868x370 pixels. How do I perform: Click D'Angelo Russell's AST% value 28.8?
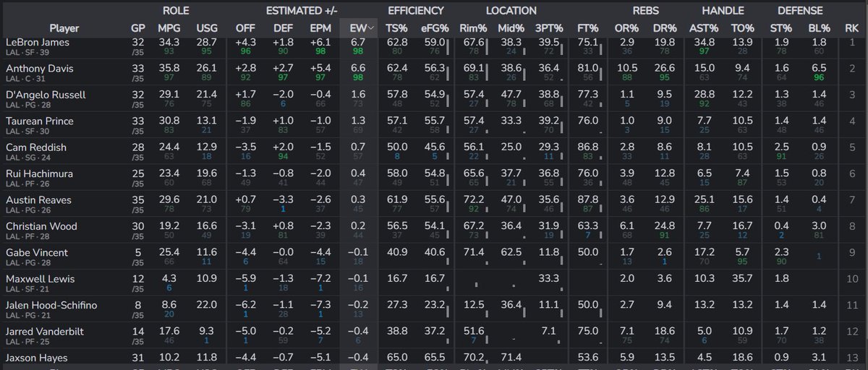coord(705,95)
